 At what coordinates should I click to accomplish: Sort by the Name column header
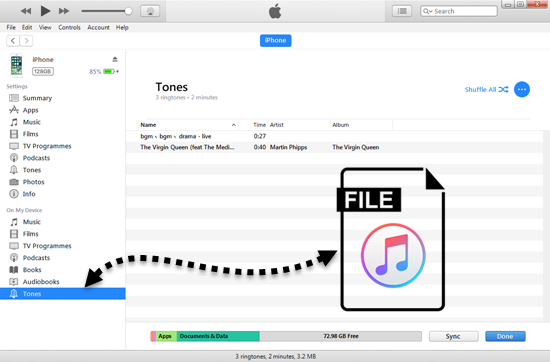coord(188,125)
